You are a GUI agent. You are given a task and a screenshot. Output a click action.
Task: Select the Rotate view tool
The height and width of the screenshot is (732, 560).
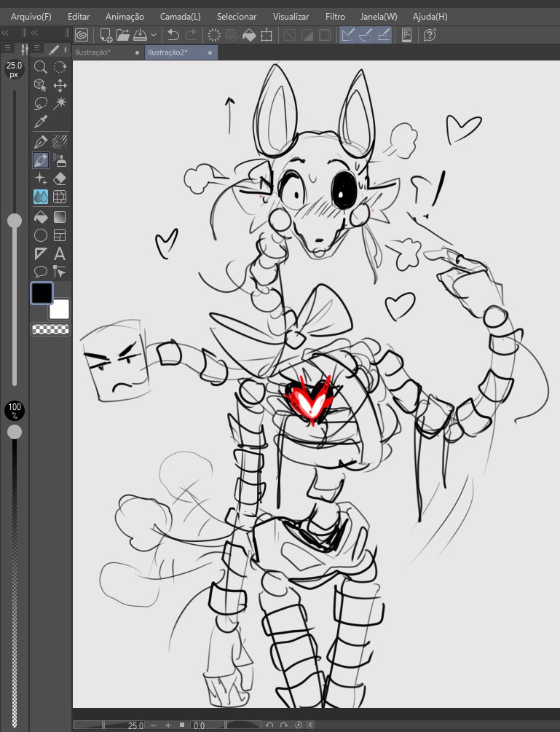coord(60,67)
